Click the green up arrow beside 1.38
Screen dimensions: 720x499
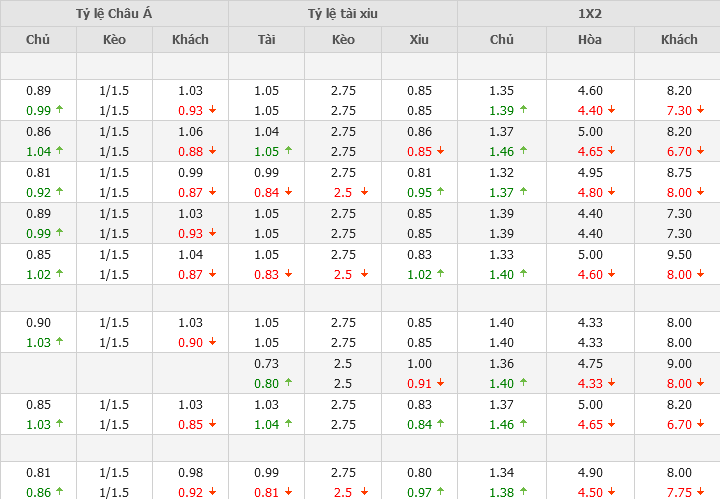(522, 491)
